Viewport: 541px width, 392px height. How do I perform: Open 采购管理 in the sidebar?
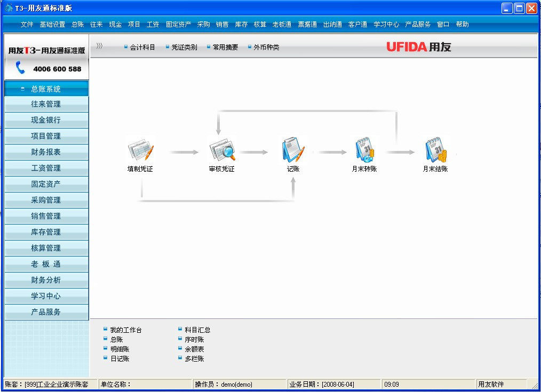[x=46, y=200]
